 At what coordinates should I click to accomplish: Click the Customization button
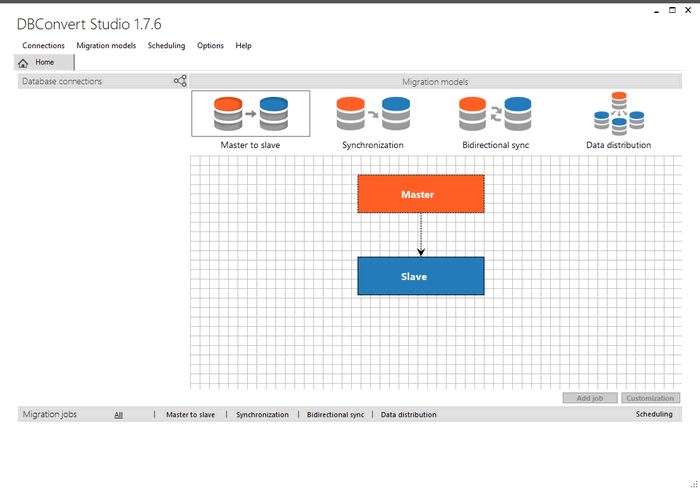[x=650, y=398]
